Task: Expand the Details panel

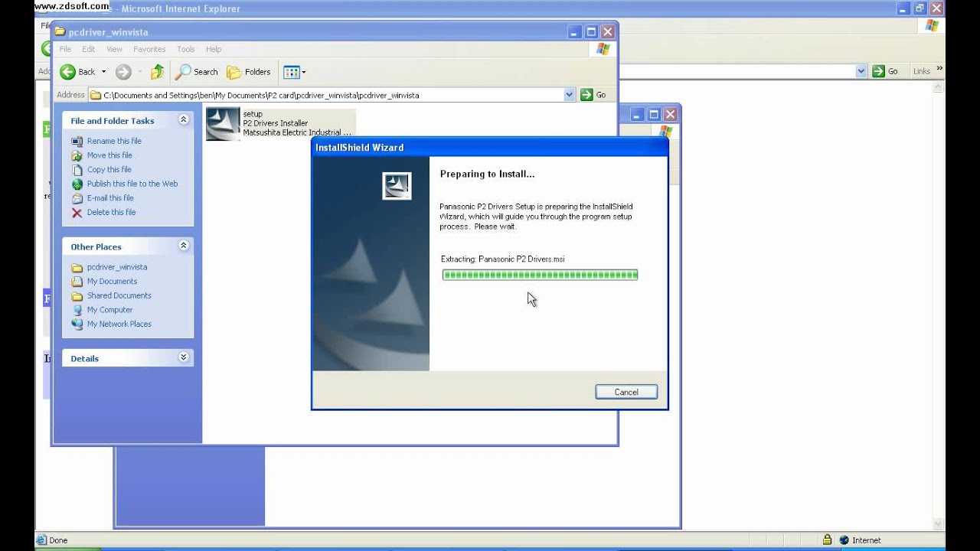Action: point(183,357)
